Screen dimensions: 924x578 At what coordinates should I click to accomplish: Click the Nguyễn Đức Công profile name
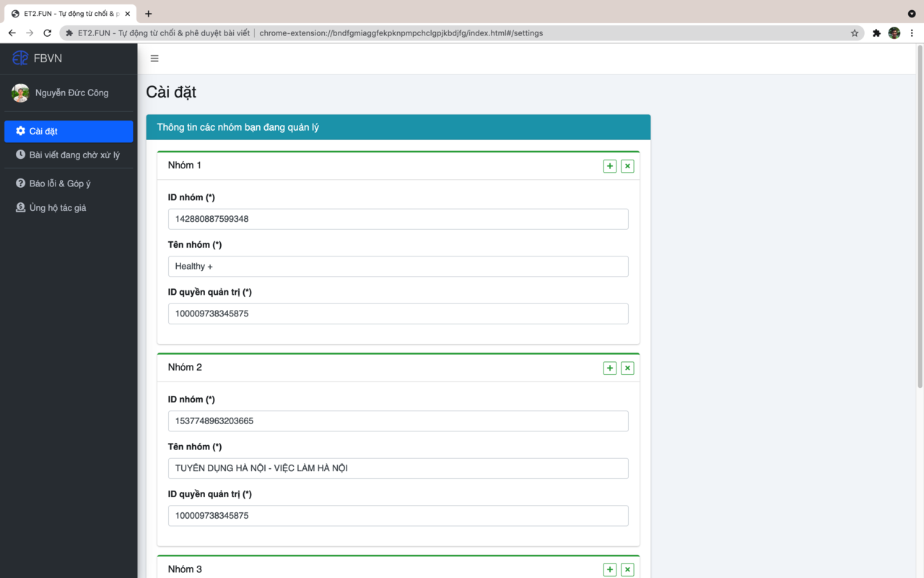[x=71, y=92]
